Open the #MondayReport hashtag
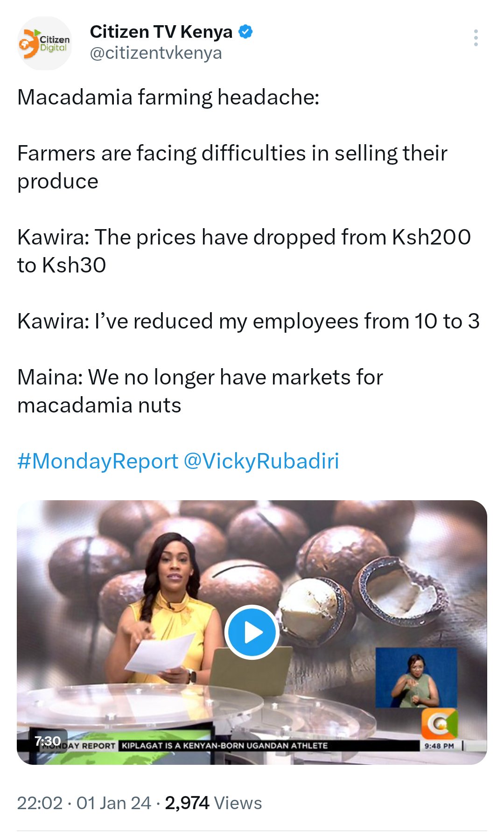The image size is (504, 832). tap(98, 461)
